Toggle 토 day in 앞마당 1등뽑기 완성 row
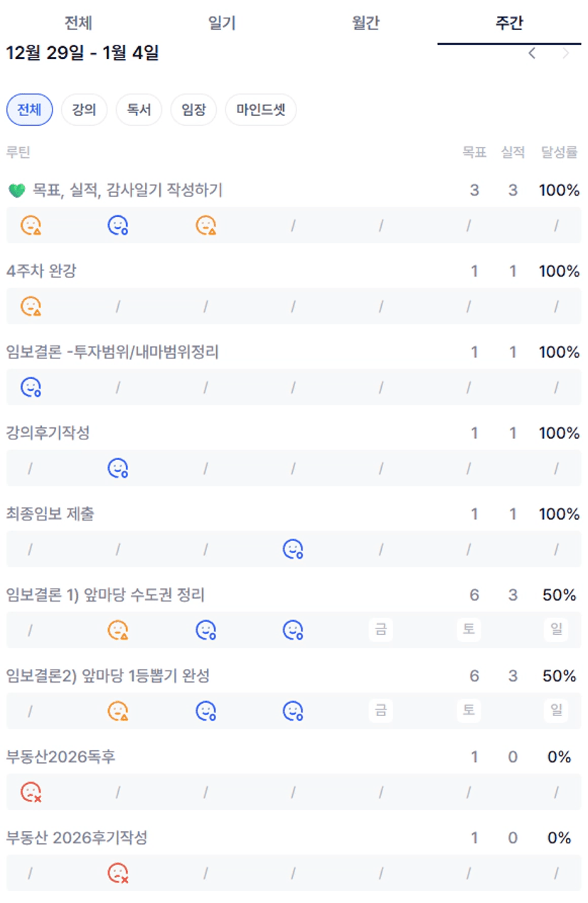 tap(469, 711)
